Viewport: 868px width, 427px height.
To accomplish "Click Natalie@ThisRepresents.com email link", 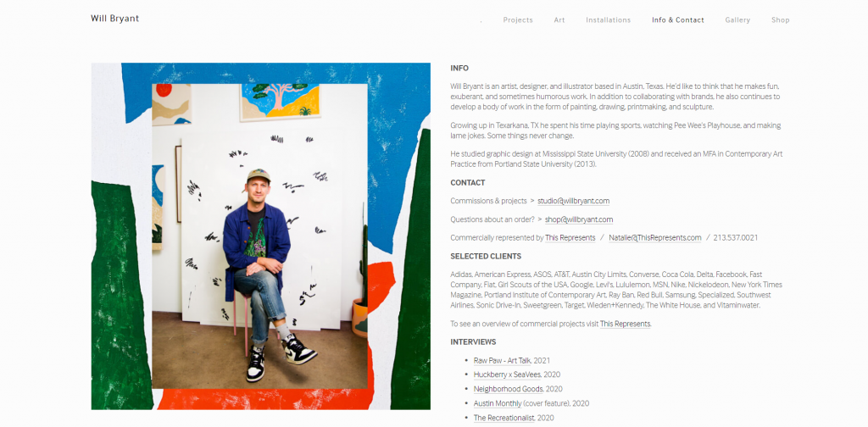I will pyautogui.click(x=655, y=238).
